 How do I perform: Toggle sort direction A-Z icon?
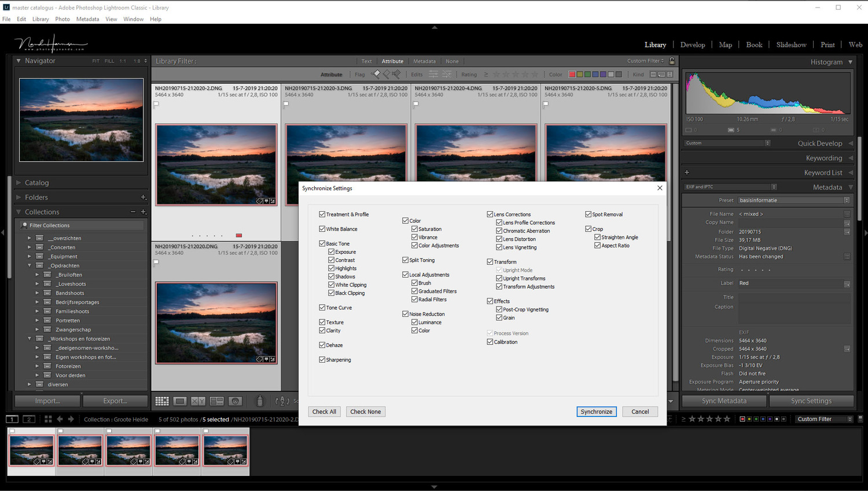(282, 401)
